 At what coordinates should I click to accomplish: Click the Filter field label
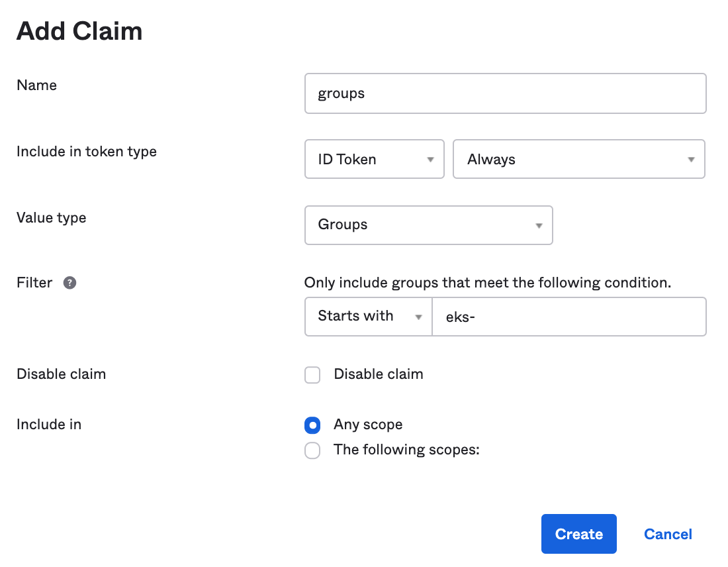[x=34, y=283]
